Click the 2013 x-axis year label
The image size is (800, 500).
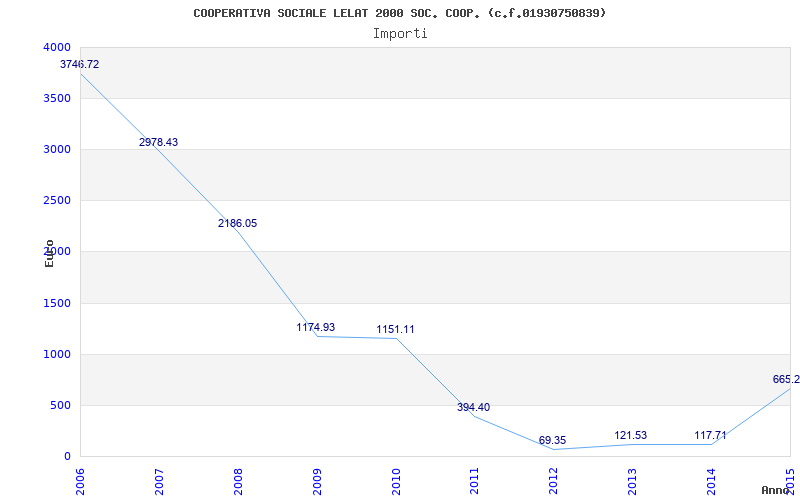point(632,481)
